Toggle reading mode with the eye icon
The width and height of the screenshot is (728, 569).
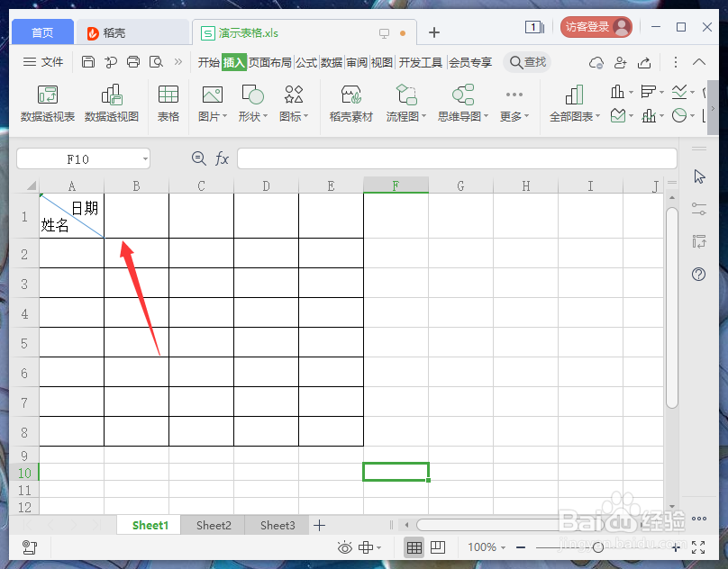[345, 547]
